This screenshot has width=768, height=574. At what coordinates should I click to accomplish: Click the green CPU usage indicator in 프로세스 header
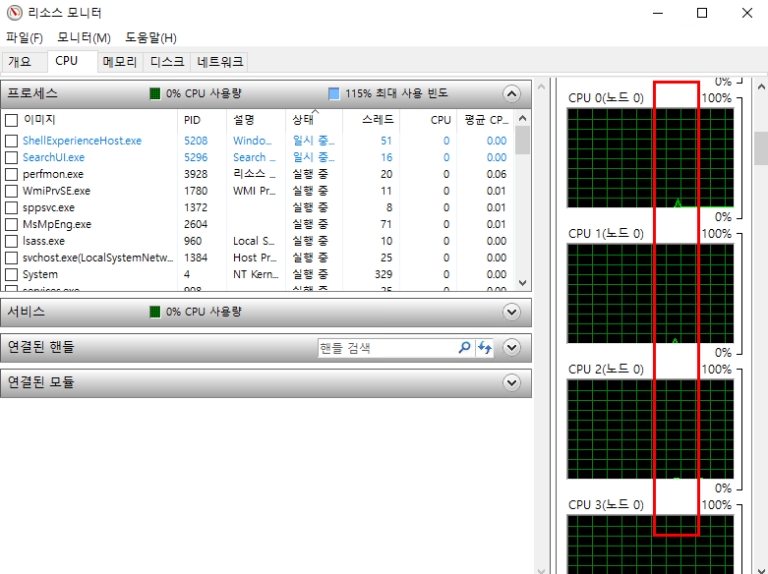point(155,94)
